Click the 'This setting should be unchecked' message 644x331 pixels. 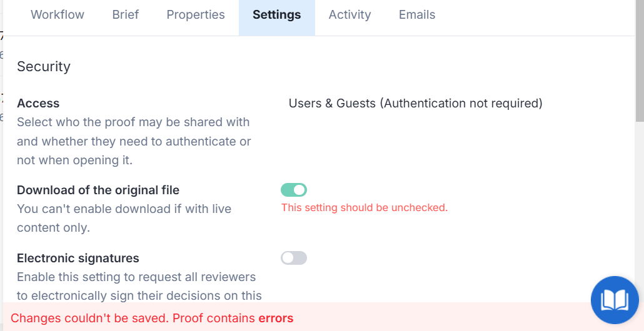coord(365,208)
